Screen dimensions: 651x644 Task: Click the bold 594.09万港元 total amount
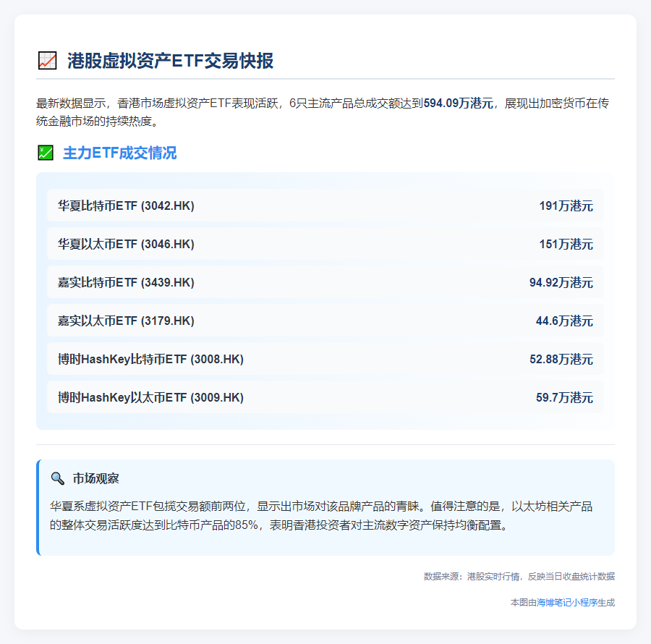(459, 103)
